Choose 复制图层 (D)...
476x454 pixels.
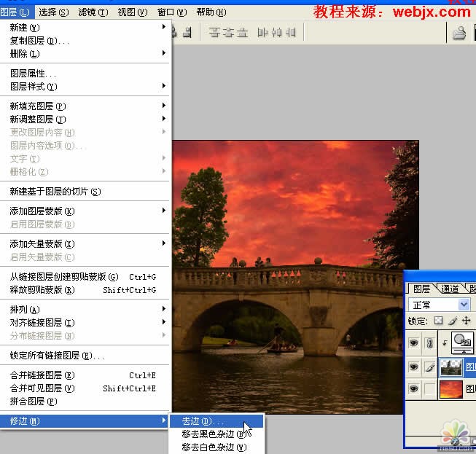(85, 41)
